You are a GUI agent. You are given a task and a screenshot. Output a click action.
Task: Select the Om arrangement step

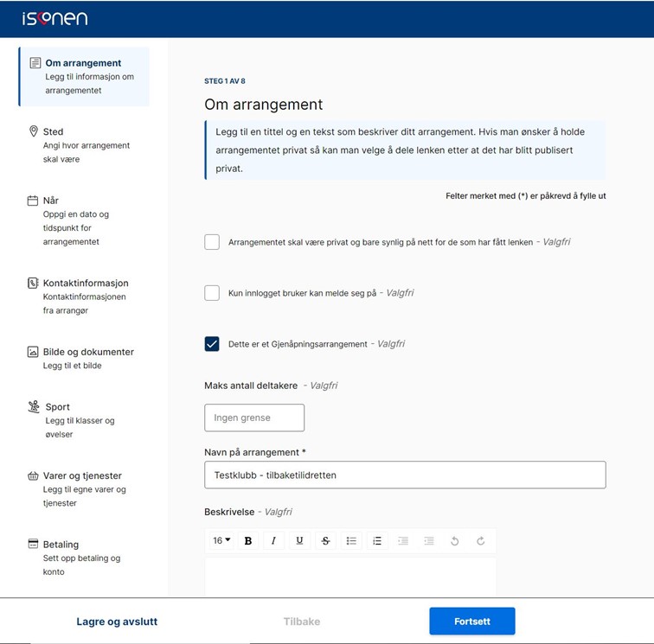84,77
